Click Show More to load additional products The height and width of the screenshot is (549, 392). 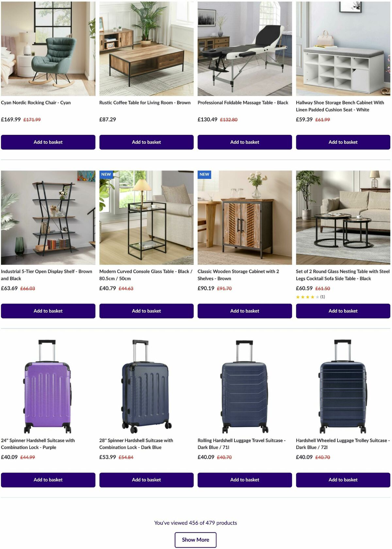[195, 540]
